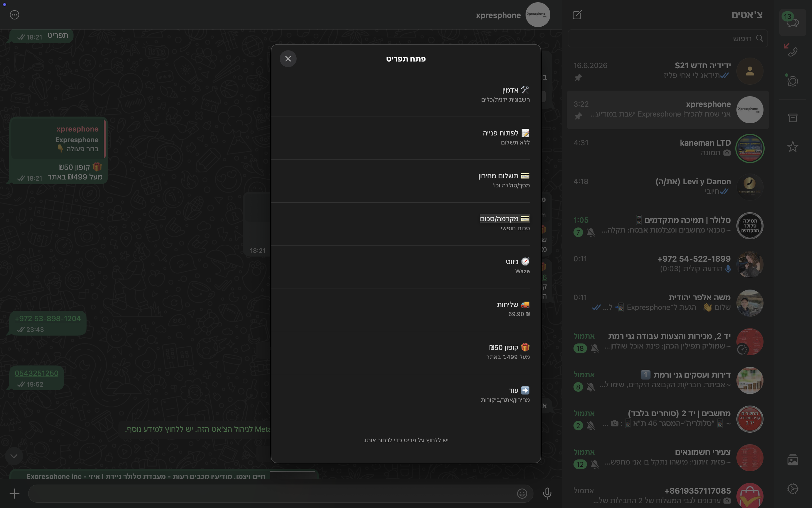Open מחשבים | יד 2 group chat
The image size is (812, 508).
click(668, 419)
